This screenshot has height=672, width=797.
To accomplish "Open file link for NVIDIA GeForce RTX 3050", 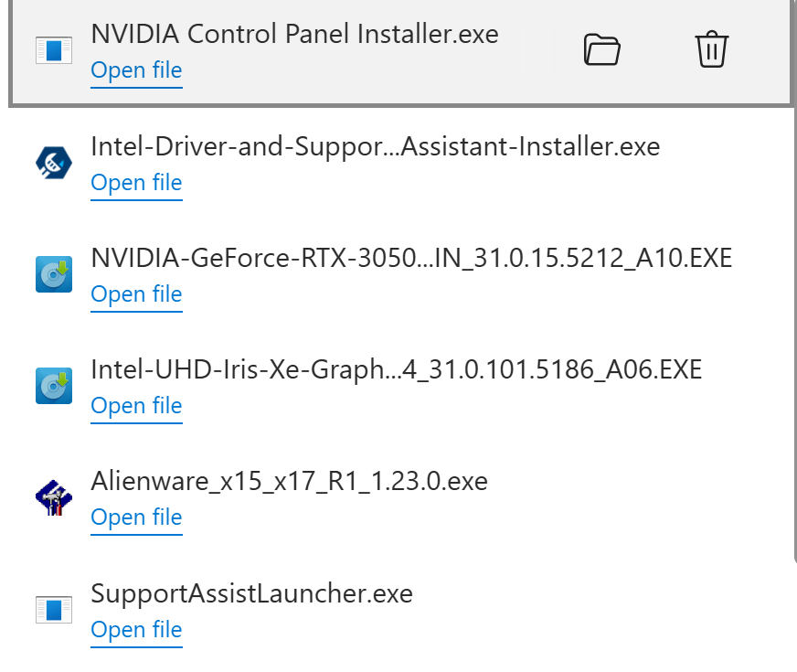I will point(137,294).
